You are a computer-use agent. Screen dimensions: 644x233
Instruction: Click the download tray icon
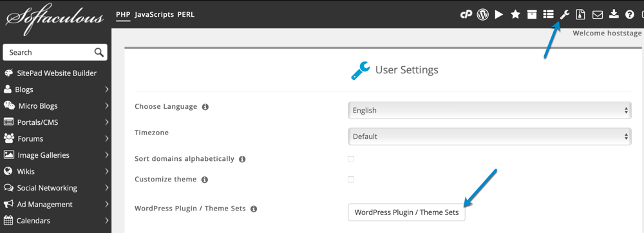pyautogui.click(x=614, y=15)
